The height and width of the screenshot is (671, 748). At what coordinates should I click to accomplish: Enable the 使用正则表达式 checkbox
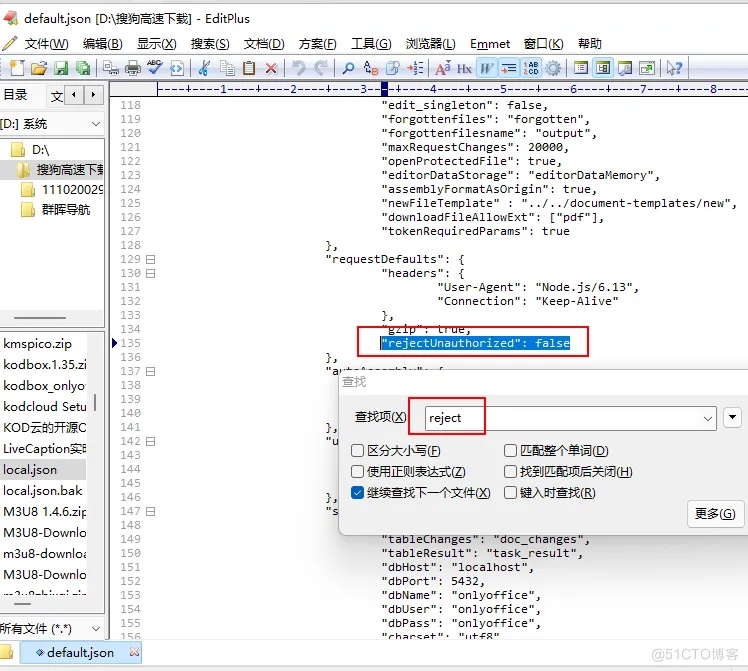(357, 472)
